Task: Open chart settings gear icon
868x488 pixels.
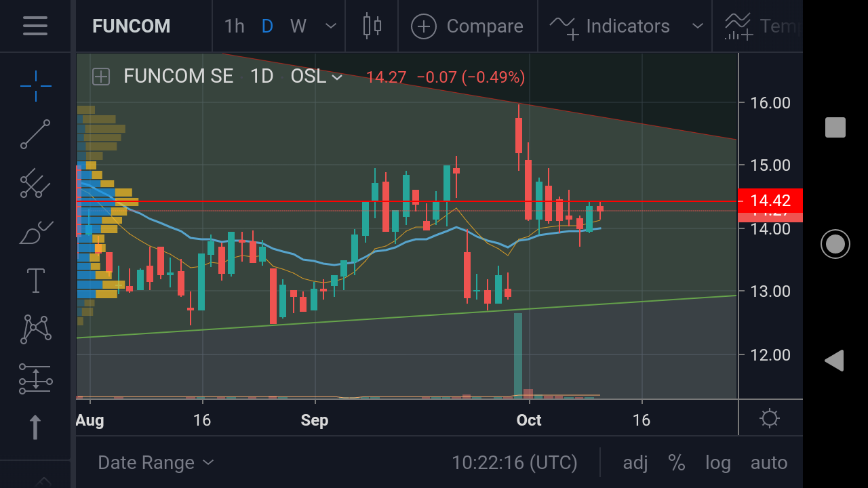Action: pos(770,418)
